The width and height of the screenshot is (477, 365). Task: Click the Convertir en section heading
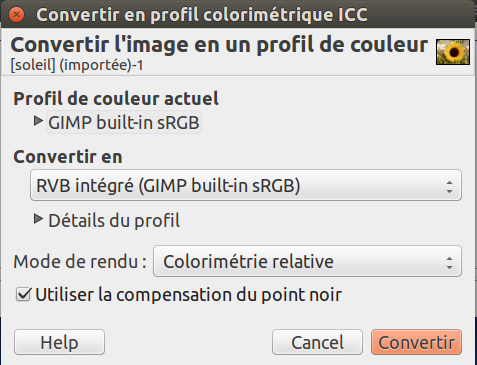[68, 157]
